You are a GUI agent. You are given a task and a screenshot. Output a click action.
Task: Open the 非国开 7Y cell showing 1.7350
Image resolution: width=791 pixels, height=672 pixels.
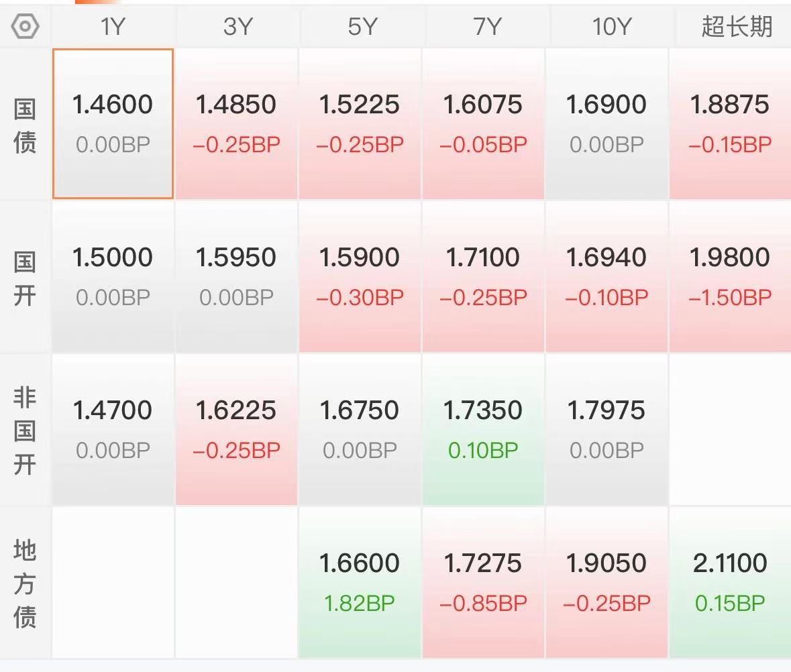(483, 429)
